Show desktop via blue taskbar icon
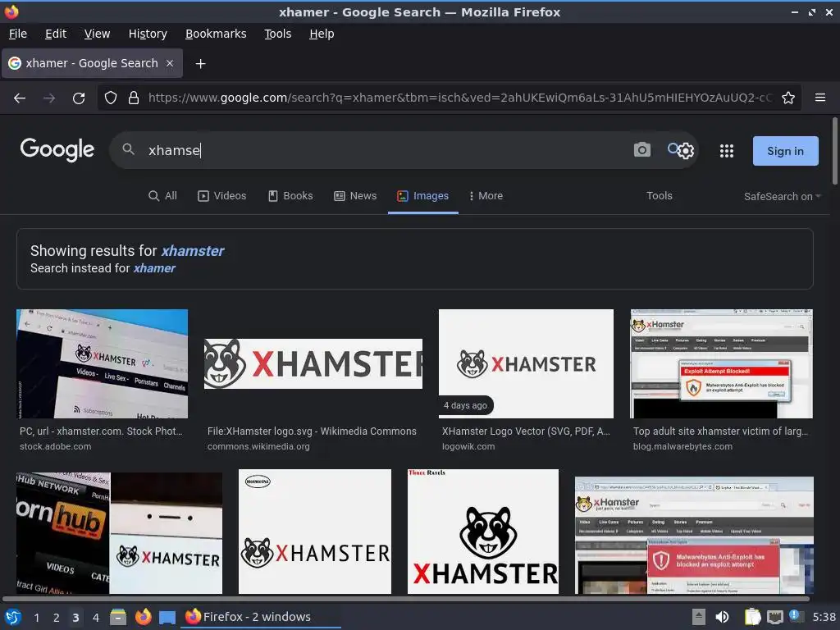The image size is (840, 630). (167, 617)
